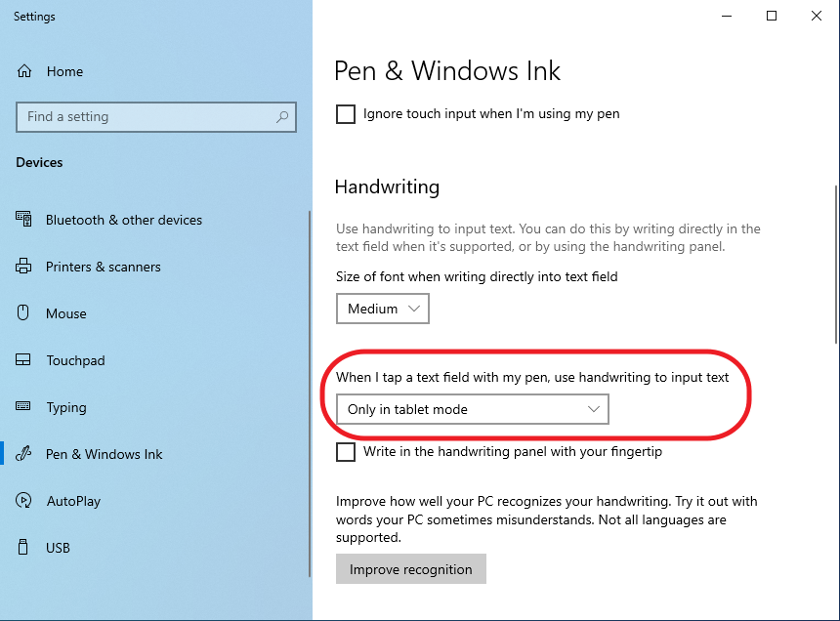Click the Find a setting search box
The image size is (840, 621).
(x=156, y=117)
